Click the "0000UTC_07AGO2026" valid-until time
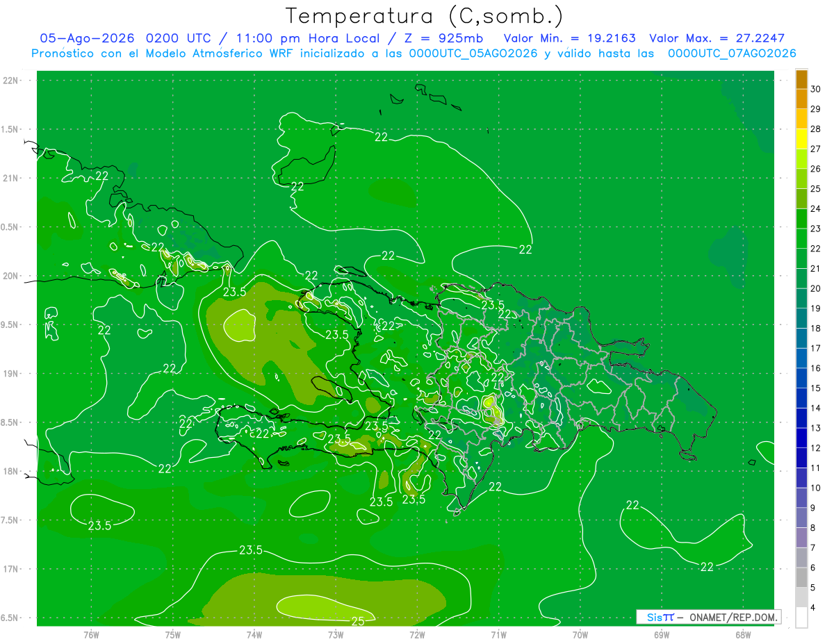834x644 pixels. point(732,53)
